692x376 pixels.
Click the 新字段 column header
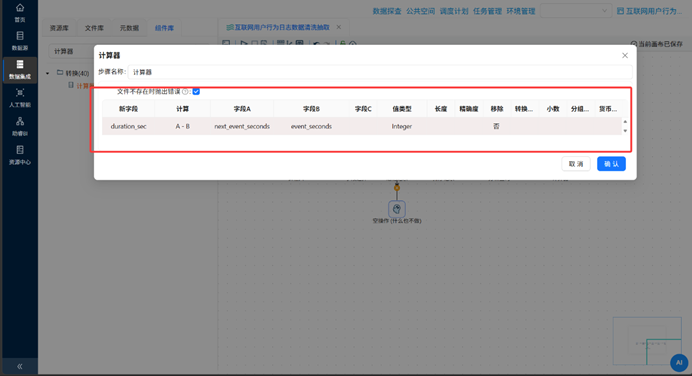click(x=128, y=109)
